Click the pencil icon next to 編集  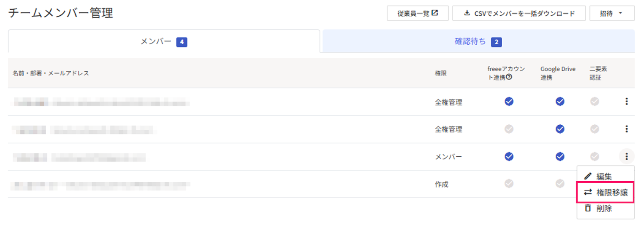click(x=588, y=176)
